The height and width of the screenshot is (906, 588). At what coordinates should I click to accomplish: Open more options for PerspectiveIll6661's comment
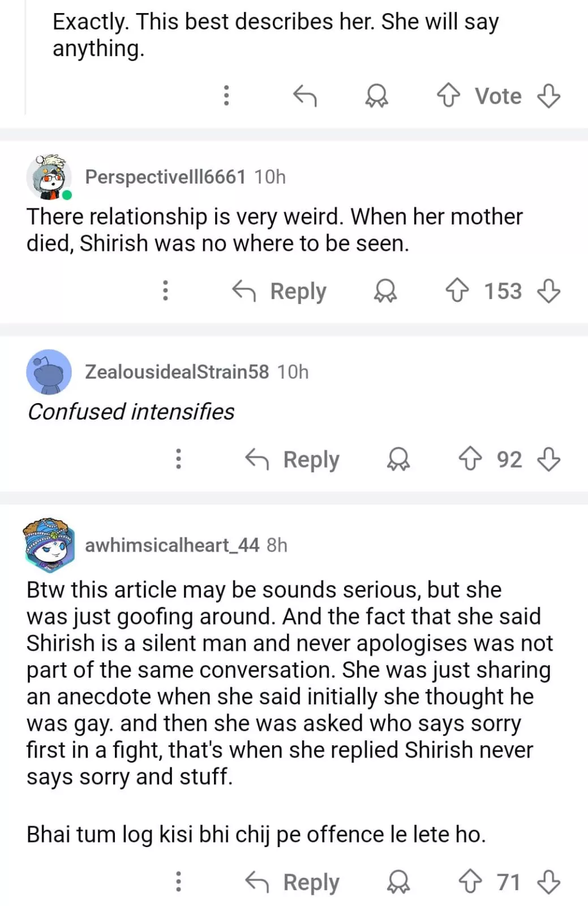pos(165,290)
